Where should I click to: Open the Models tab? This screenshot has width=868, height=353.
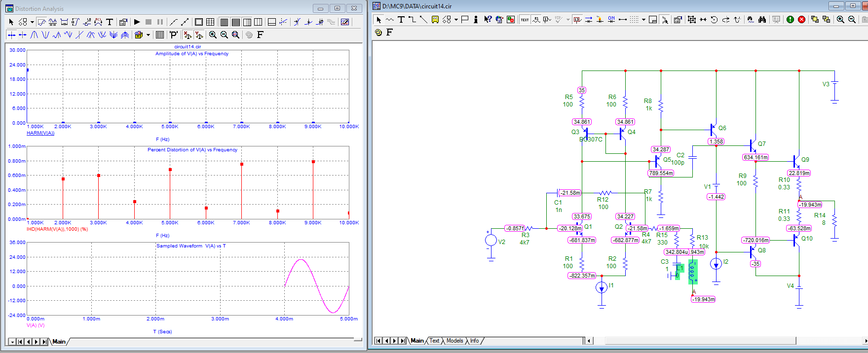click(454, 341)
